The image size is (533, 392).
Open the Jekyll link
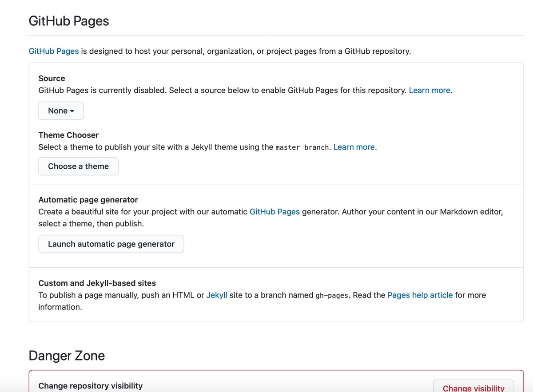pos(217,295)
